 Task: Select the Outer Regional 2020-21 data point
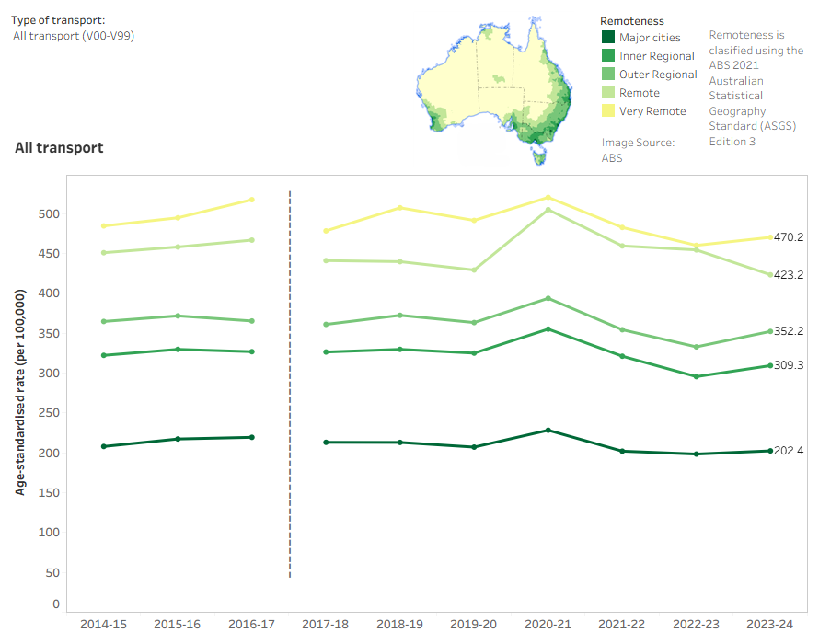[x=548, y=298]
